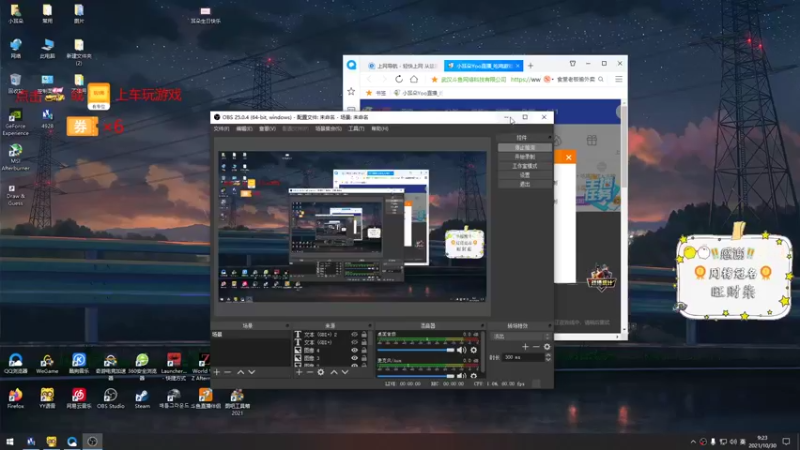Toggle visibility of 文本 (GDI+) 2 source
800x450 pixels.
[x=354, y=335]
